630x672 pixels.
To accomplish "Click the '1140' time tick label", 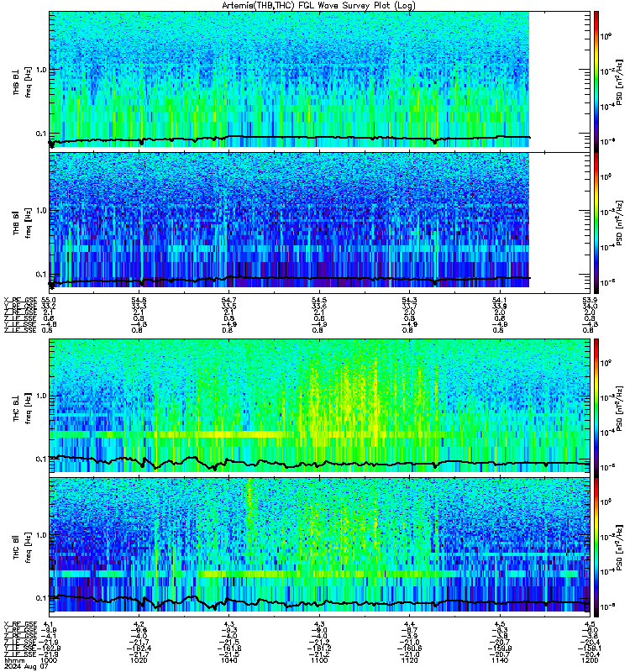I will coord(499,660).
